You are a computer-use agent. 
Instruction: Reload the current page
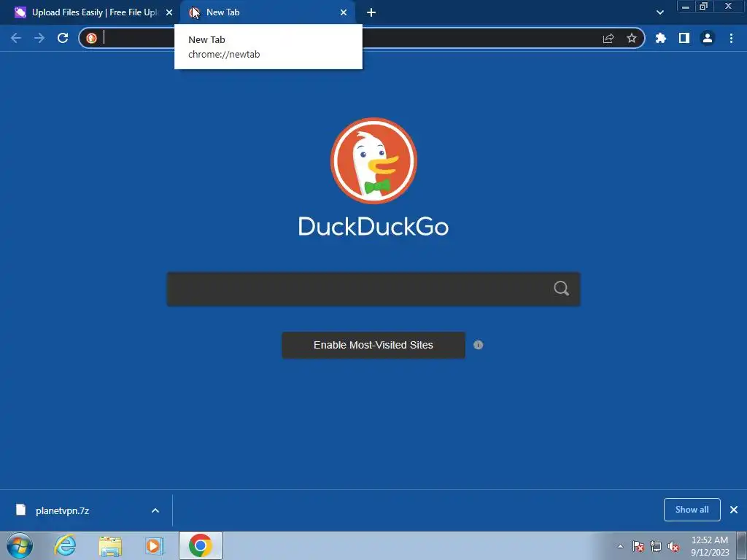pos(63,38)
